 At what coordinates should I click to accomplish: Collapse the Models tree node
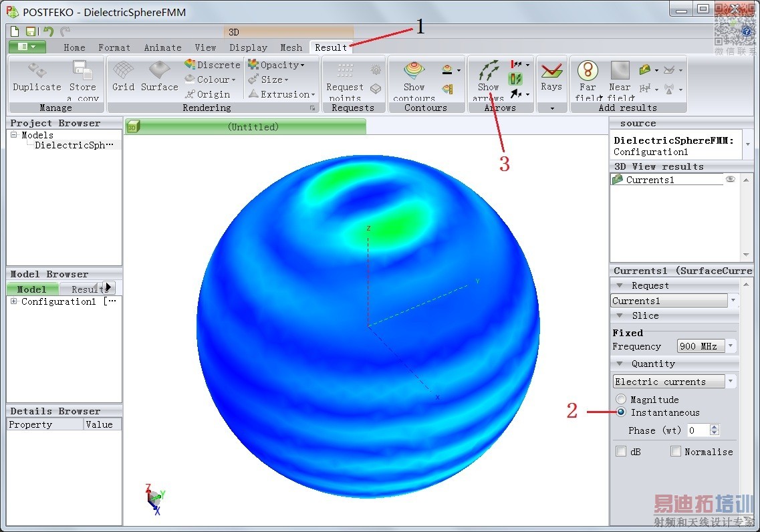click(13, 135)
